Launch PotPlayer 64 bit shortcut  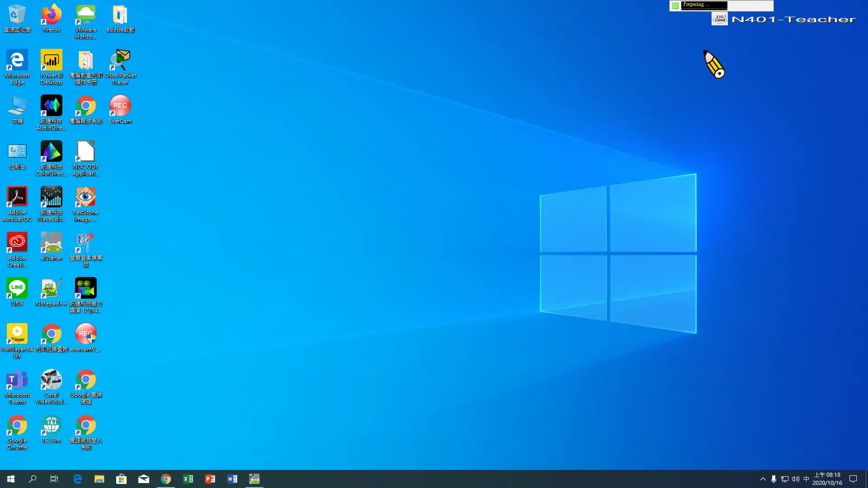(17, 341)
